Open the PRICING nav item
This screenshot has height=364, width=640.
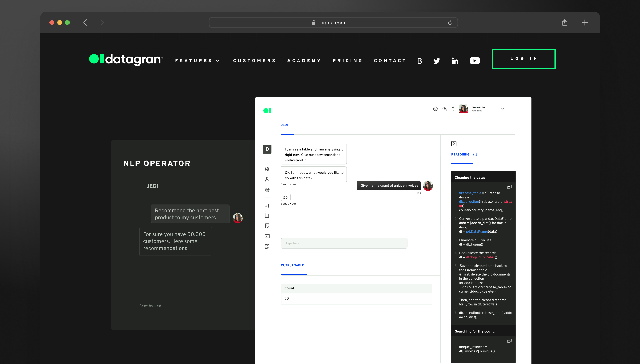(x=347, y=61)
